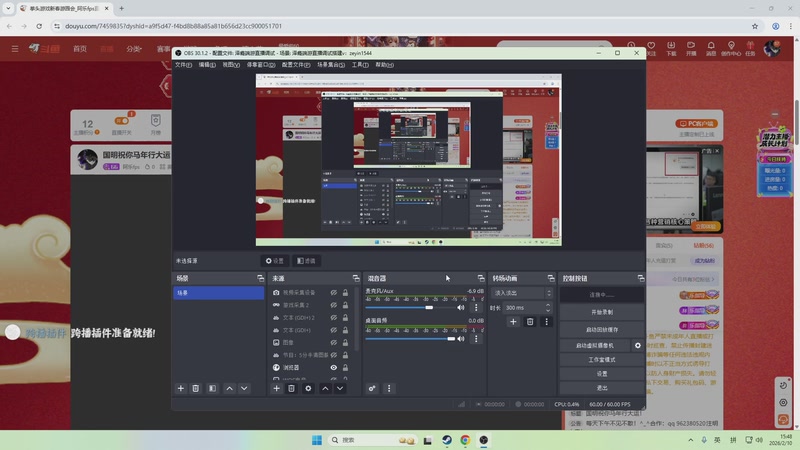This screenshot has height=450, width=800.
Task: Open 桌面音频 three-dot options
Action: click(476, 339)
